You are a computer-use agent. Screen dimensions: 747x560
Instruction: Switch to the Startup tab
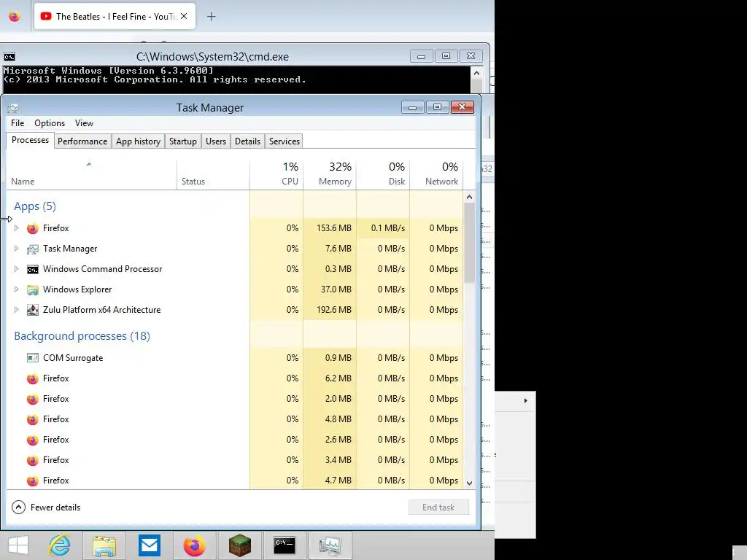pyautogui.click(x=183, y=141)
